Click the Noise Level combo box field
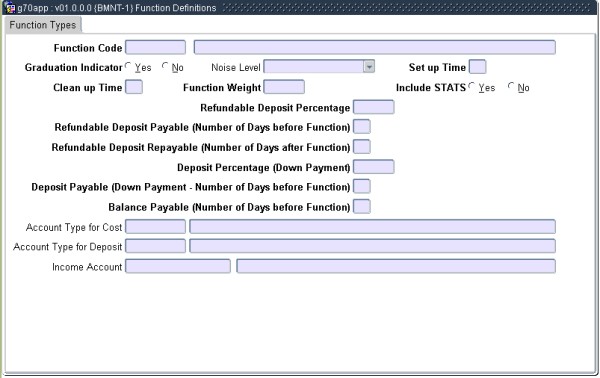This screenshot has width=600, height=378. point(319,67)
